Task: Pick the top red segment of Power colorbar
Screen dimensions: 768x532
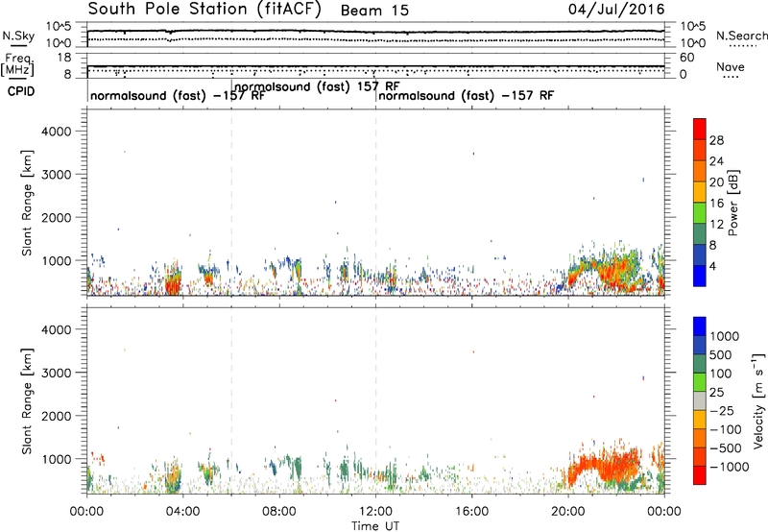Action: (x=700, y=130)
